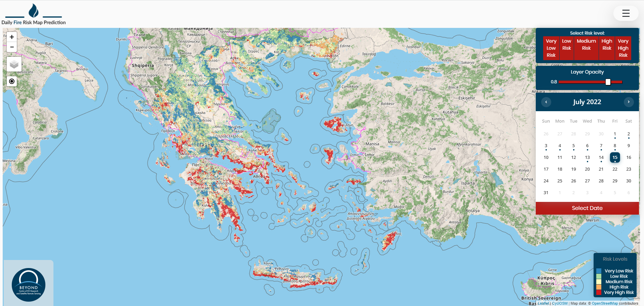Screen dimensions: 644x306
Task: Zoom in on the map
Action: (x=12, y=37)
